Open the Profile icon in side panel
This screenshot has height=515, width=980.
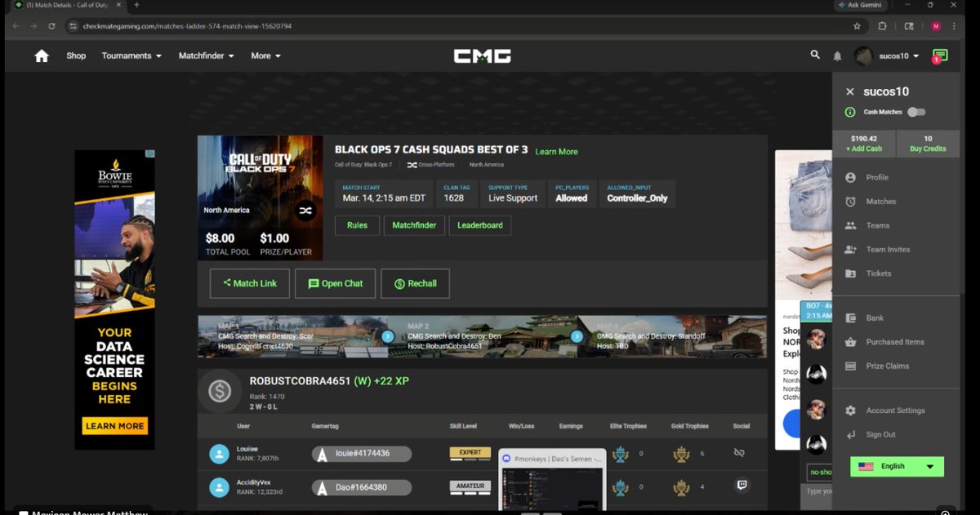tap(851, 177)
